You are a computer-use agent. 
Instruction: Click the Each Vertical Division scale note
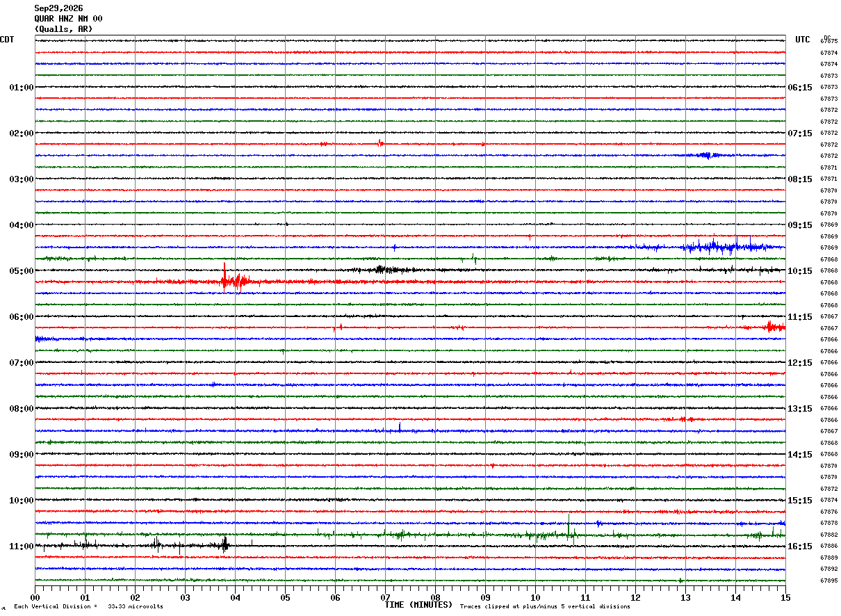point(88,606)
